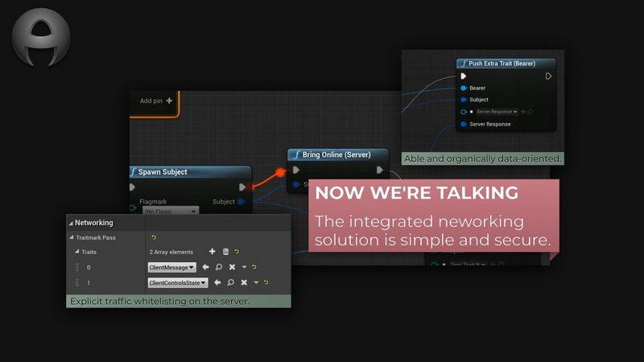Collapse the Traits array row

pyautogui.click(x=76, y=252)
